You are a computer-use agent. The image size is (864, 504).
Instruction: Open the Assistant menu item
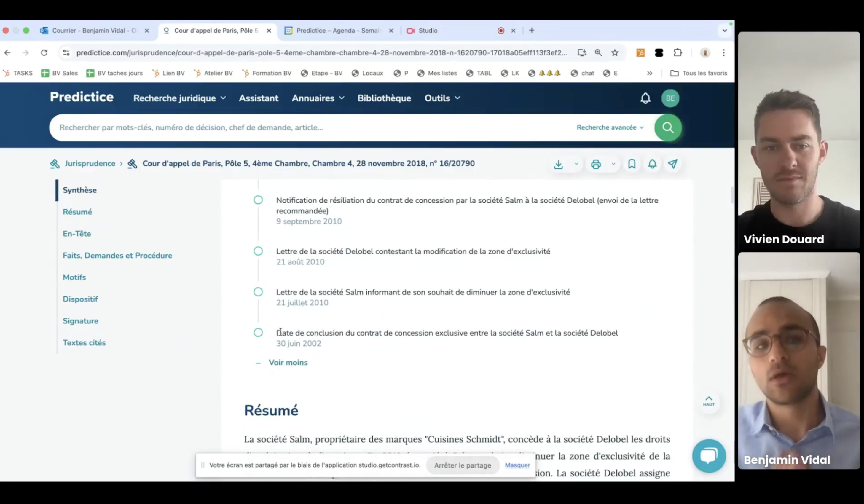pos(259,98)
